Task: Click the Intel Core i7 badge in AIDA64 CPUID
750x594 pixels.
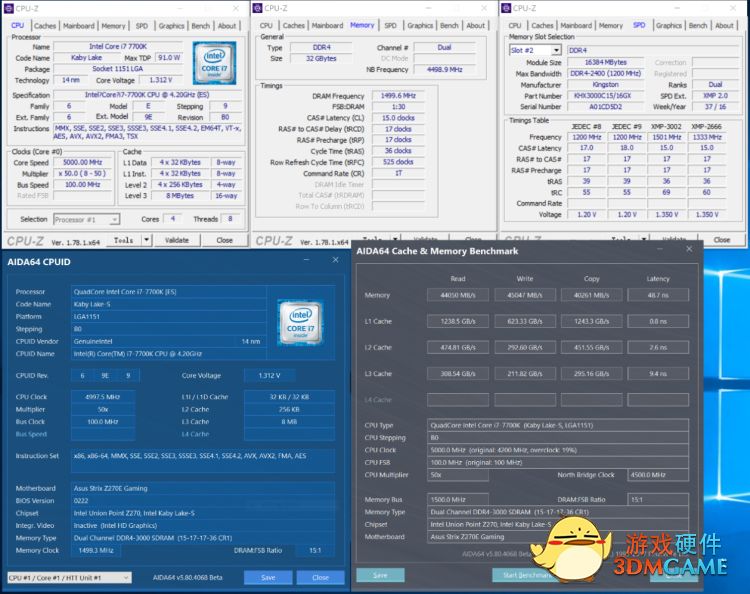Action: (300, 323)
